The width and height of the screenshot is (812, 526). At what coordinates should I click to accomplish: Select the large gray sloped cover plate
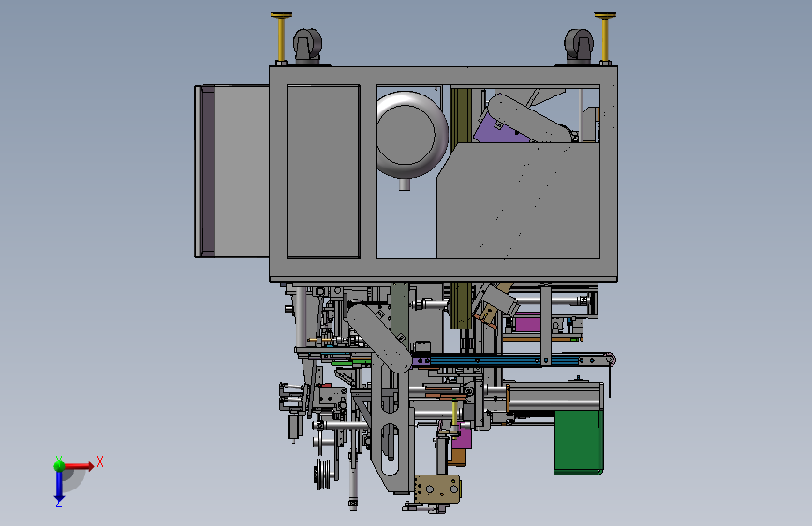518,201
